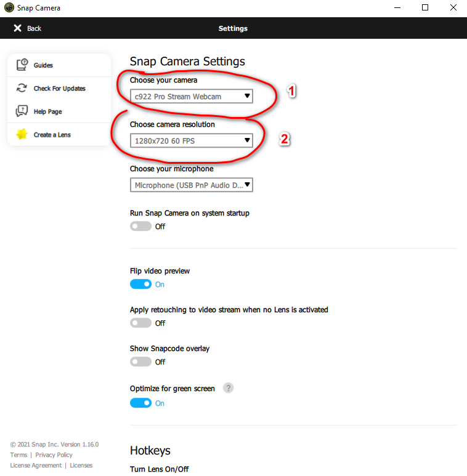Open the Terms link
The width and height of the screenshot is (467, 476).
(18, 454)
